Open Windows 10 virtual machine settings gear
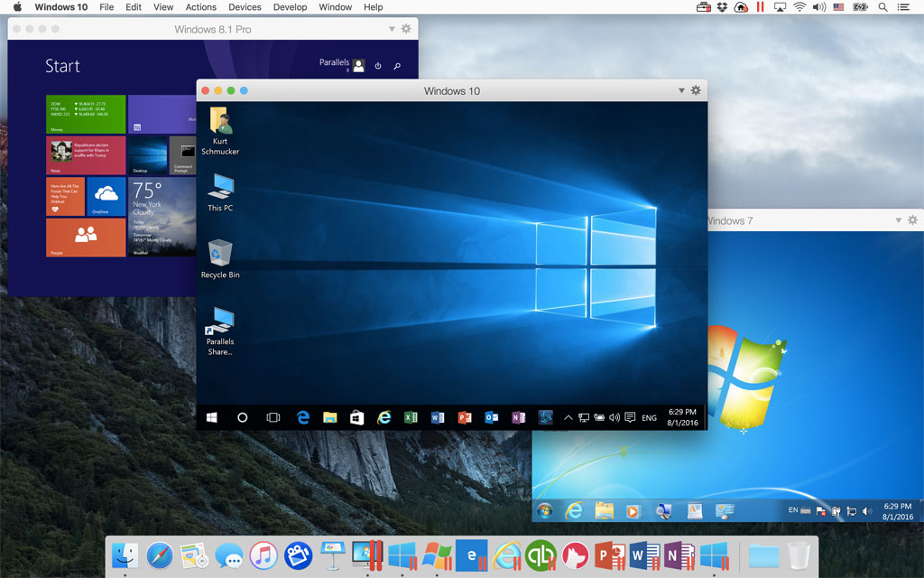The height and width of the screenshot is (578, 924). pos(696,91)
